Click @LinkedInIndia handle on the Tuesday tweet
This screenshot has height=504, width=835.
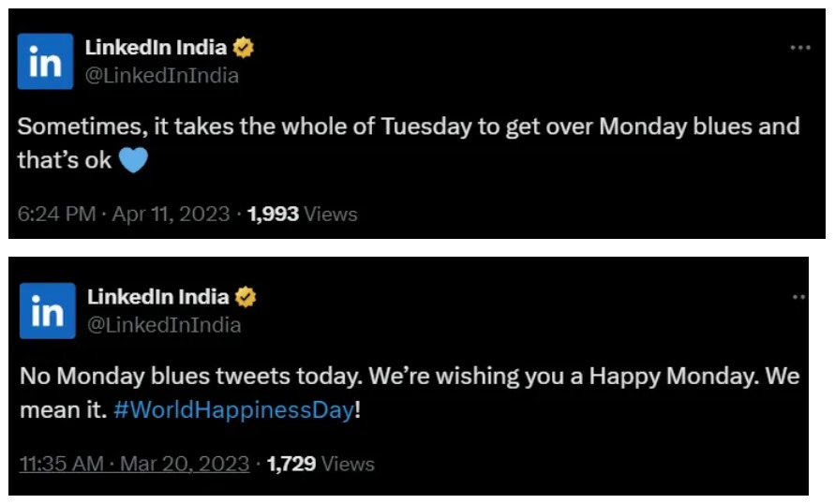[161, 76]
